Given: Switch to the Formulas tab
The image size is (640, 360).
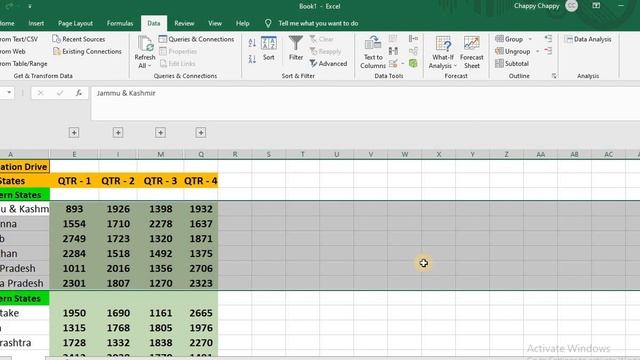Looking at the screenshot, I should tap(120, 23).
